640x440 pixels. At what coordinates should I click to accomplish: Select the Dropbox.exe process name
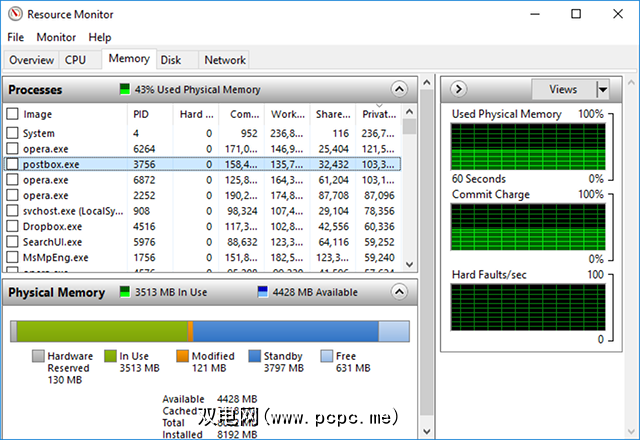[x=52, y=226]
